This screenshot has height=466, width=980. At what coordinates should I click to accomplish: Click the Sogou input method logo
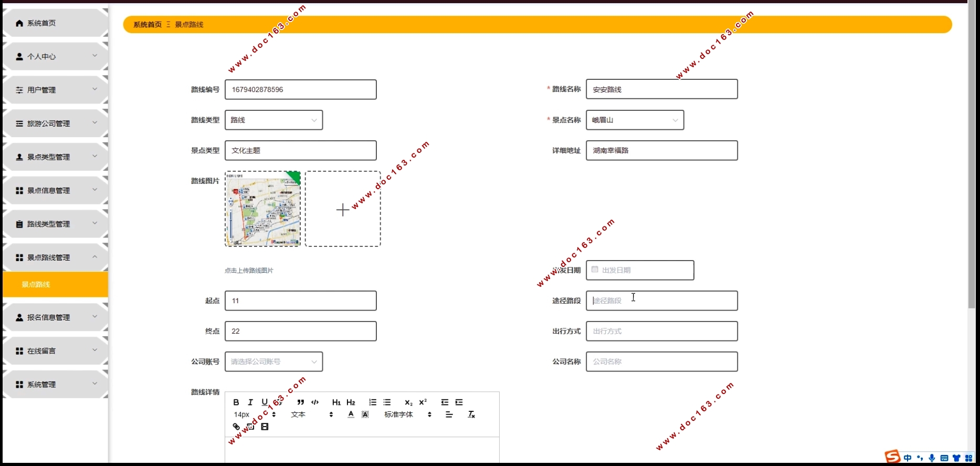(892, 457)
